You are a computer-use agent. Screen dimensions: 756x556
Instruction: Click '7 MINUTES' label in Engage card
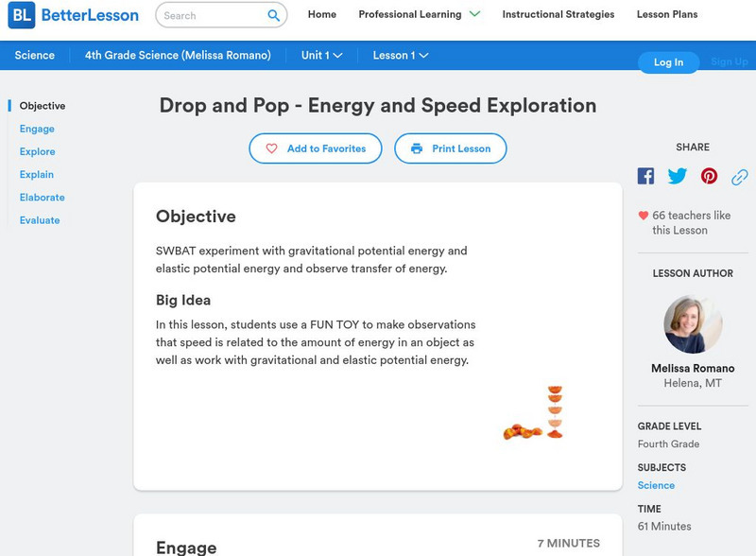click(569, 543)
